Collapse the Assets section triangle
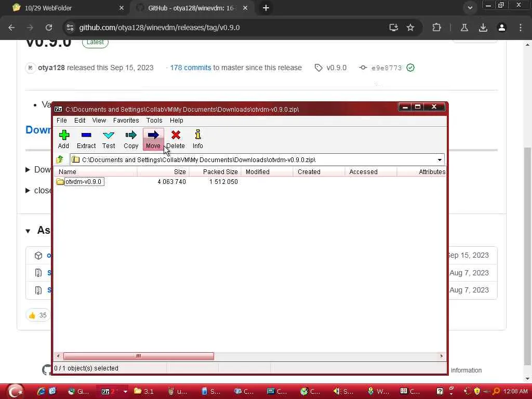Viewport: 532px width, 399px height. tap(28, 231)
